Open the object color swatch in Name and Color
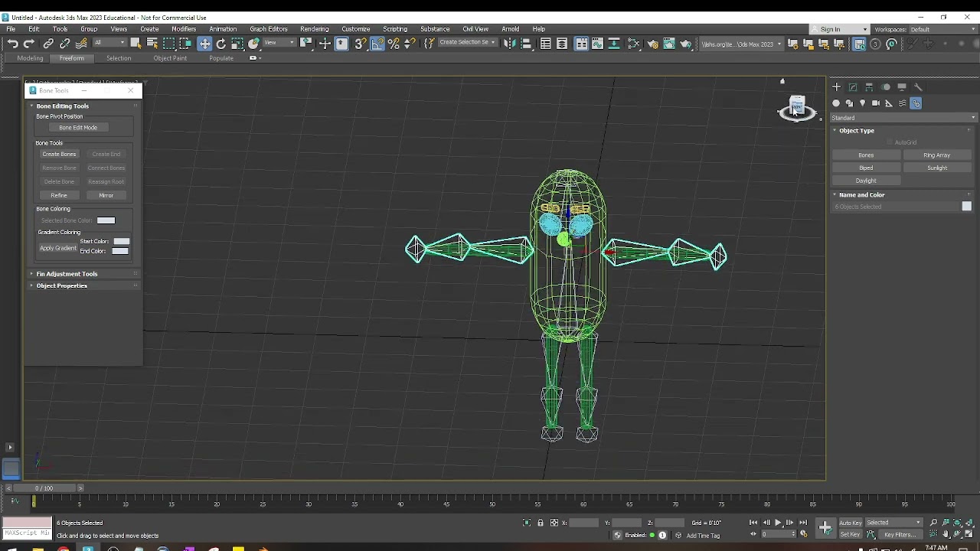 966,207
